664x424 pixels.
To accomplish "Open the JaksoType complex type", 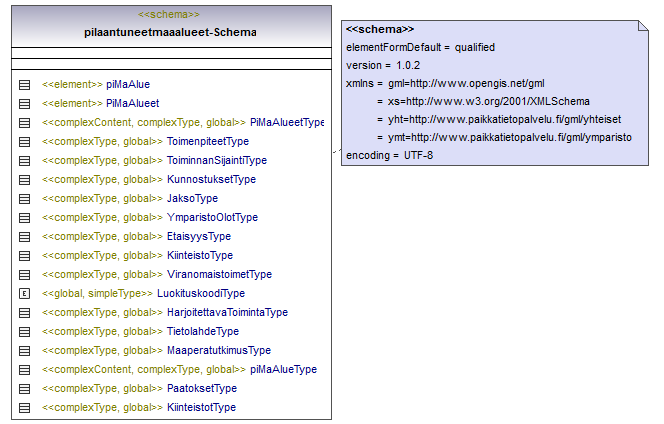I will 192,198.
